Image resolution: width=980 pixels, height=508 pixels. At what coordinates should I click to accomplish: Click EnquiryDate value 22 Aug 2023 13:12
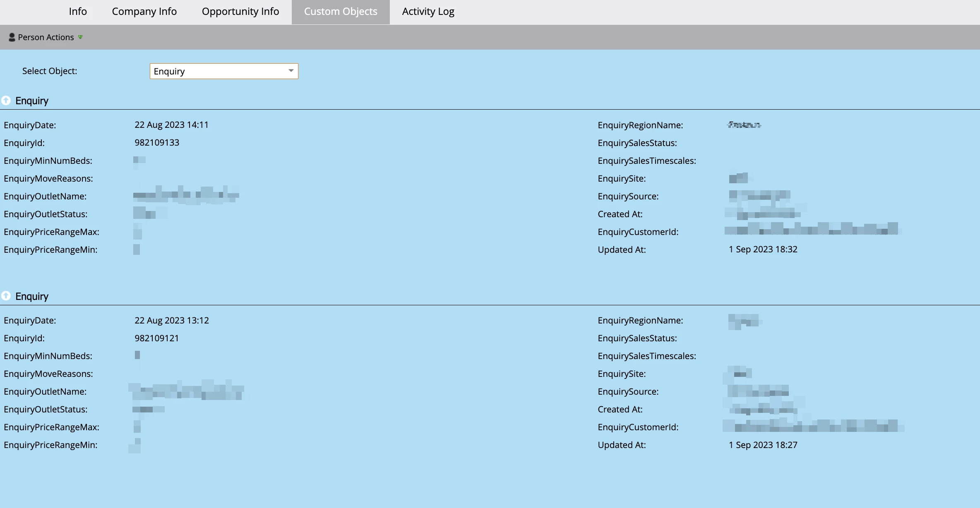tap(171, 320)
